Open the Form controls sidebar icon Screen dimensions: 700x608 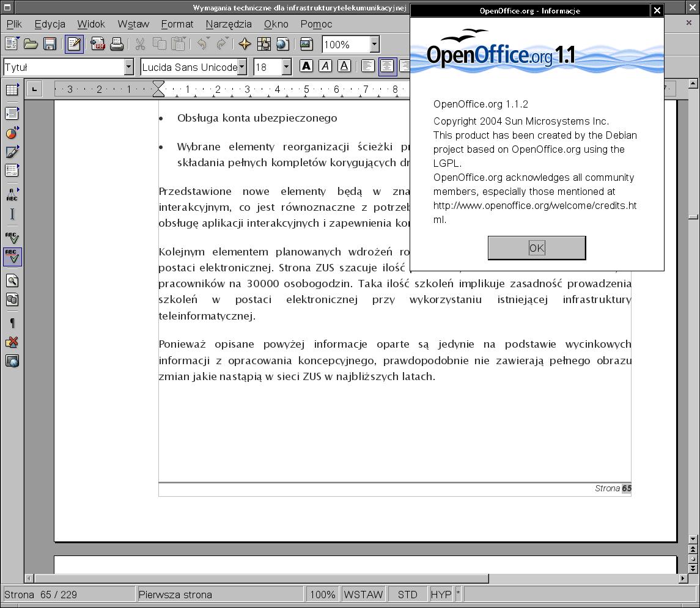pos(12,170)
